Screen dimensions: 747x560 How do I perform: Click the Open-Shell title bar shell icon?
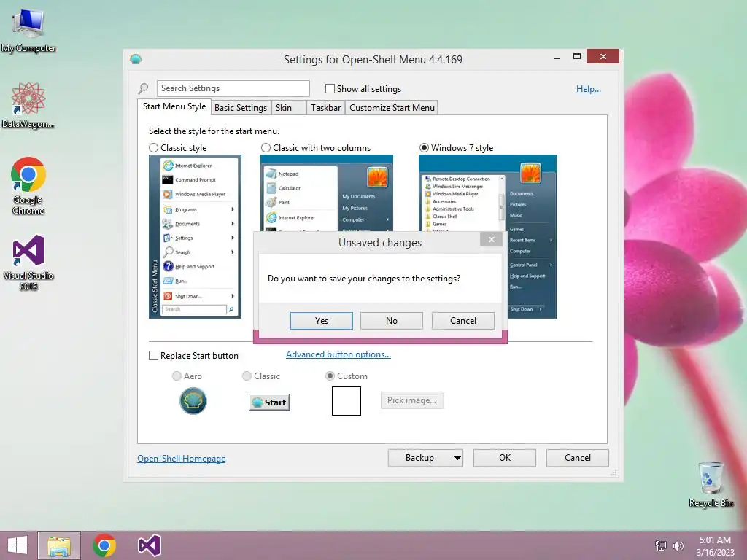[136, 59]
